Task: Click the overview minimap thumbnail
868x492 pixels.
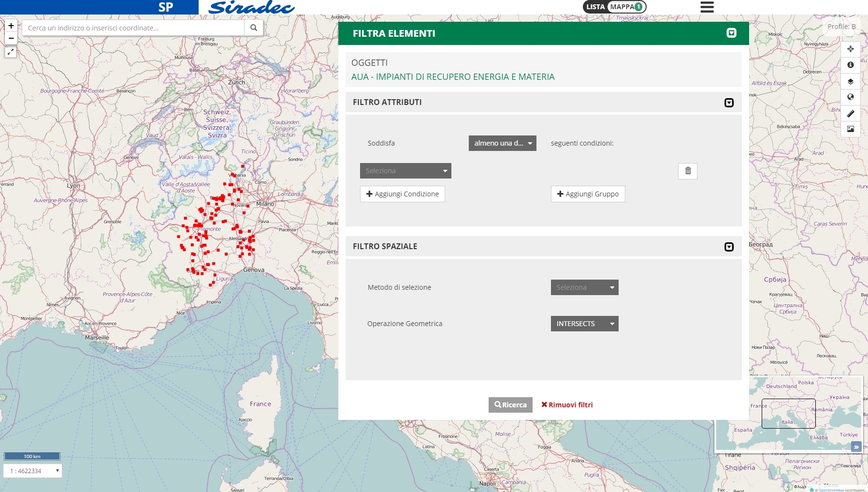Action: click(789, 414)
